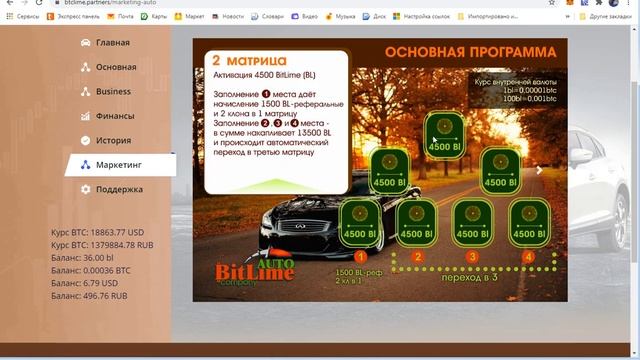The image size is (640, 360).
Task: Click the Баланс: 0.00036 BTC text
Action: (x=91, y=270)
